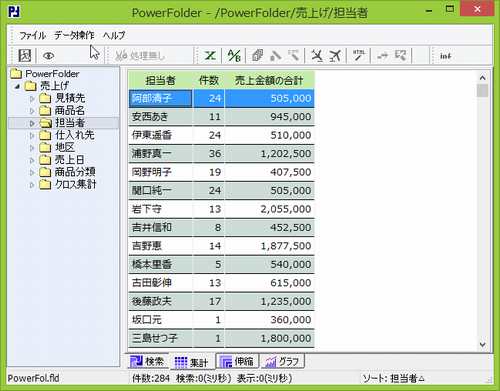Click the scroll down arrow of table

tap(483, 345)
